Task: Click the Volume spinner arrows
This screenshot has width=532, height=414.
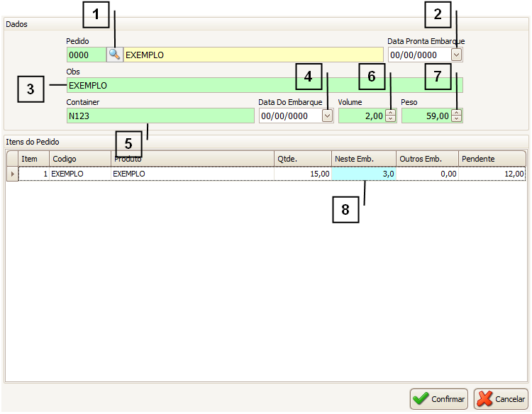Action: 390,116
